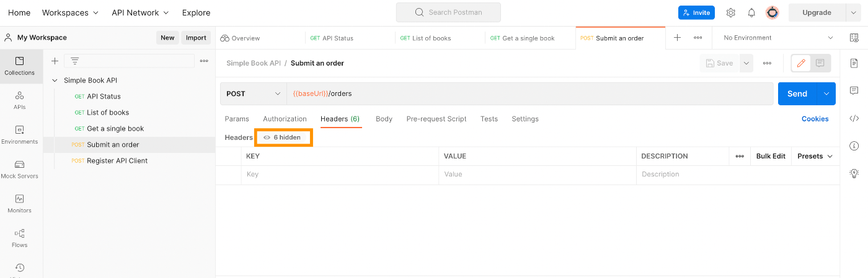Open the code snippet icon in right sidebar
The width and height of the screenshot is (868, 278).
[854, 118]
